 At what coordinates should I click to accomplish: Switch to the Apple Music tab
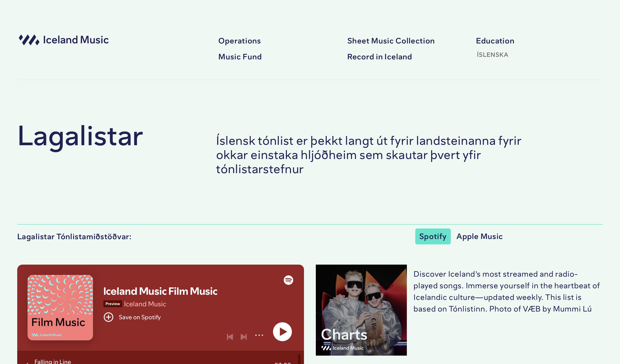coord(479,236)
